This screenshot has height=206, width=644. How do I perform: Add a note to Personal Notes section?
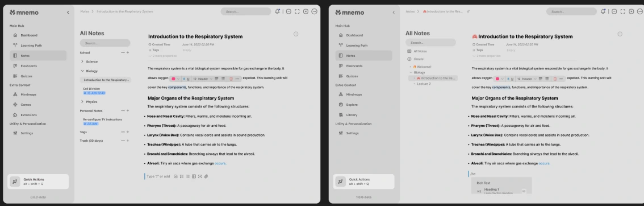pos(128,110)
